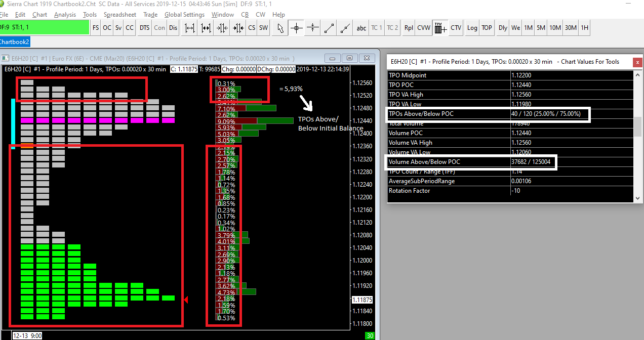The image size is (644, 340).
Task: Click the CVW chart values window button
Action: tap(423, 28)
